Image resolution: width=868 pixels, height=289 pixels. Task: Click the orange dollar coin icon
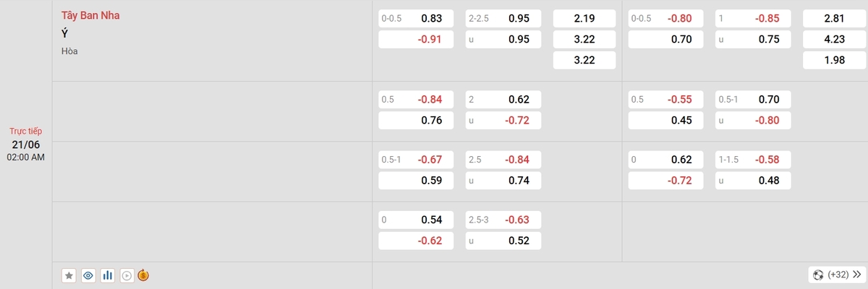pyautogui.click(x=143, y=275)
